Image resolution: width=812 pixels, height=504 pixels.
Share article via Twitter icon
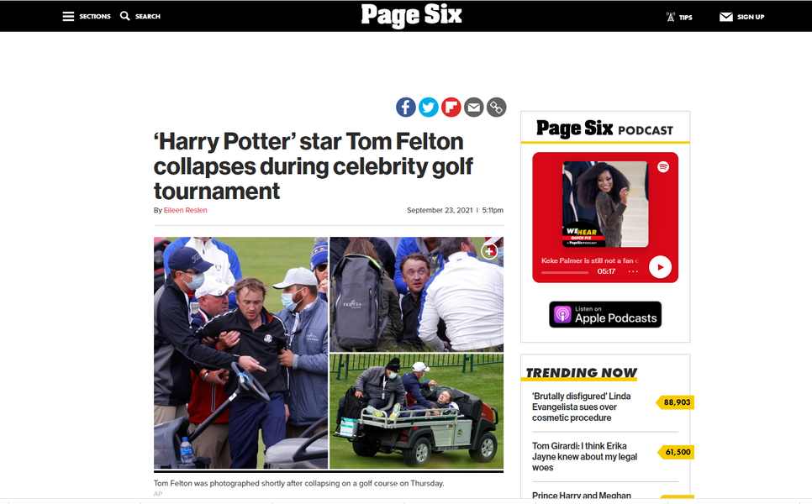click(x=428, y=108)
